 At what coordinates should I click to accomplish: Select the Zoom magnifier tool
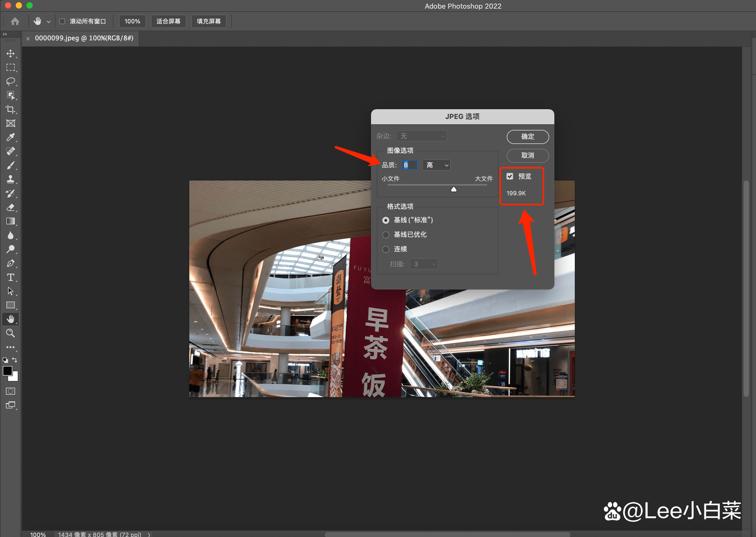(x=10, y=333)
